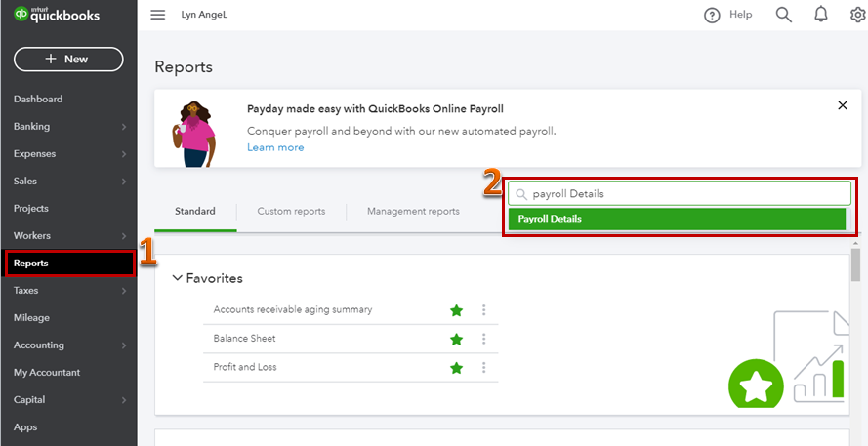Click the QuickBooks logo
Image resolution: width=868 pixels, height=446 pixels.
coord(57,15)
